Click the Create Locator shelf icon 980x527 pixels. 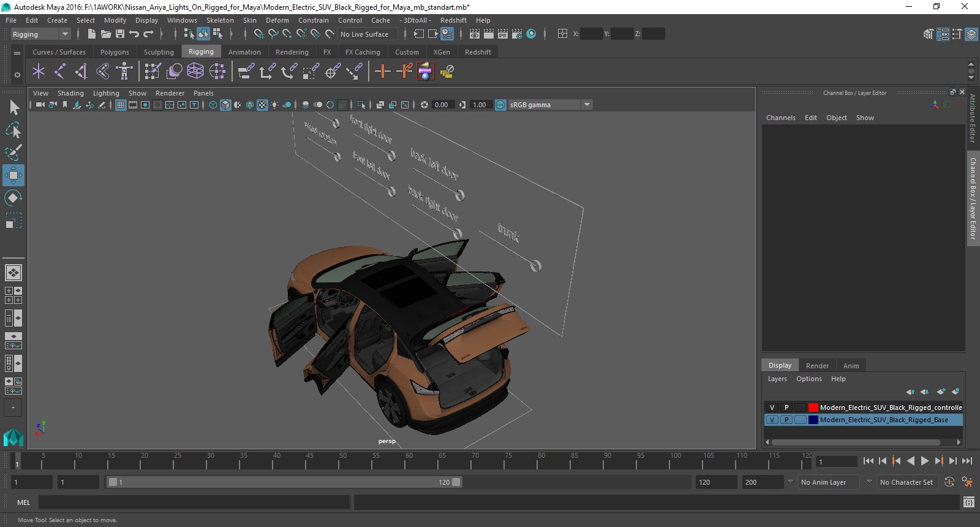[x=39, y=72]
